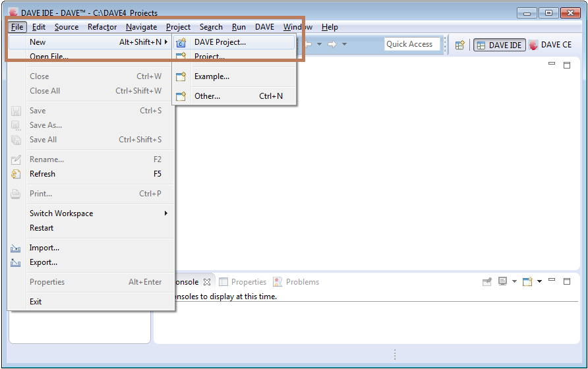Open Display Selected Console dropdown arrow
Image resolution: width=588 pixels, height=369 pixels.
click(x=514, y=281)
